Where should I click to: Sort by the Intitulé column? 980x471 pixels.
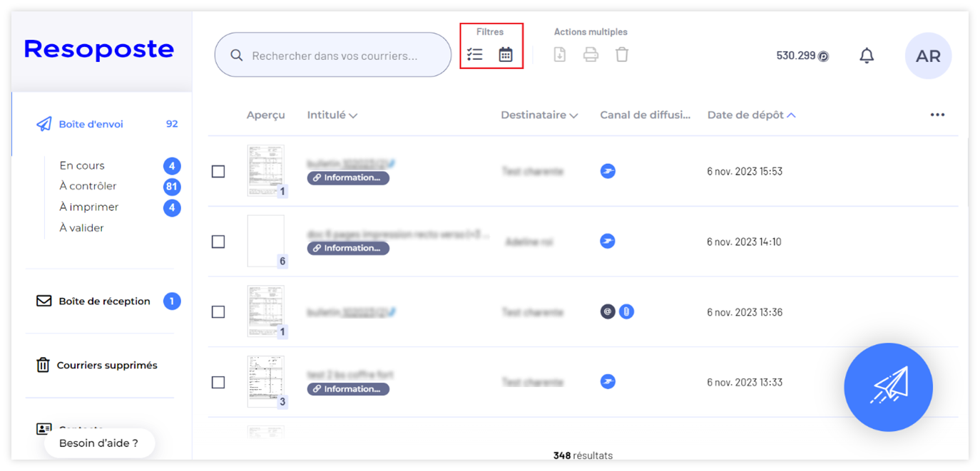coord(332,115)
